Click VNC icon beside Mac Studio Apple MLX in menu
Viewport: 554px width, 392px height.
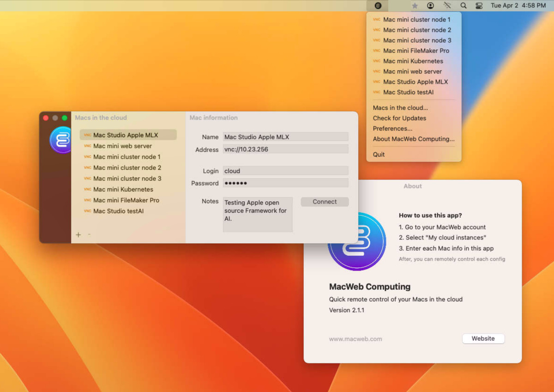click(x=376, y=82)
